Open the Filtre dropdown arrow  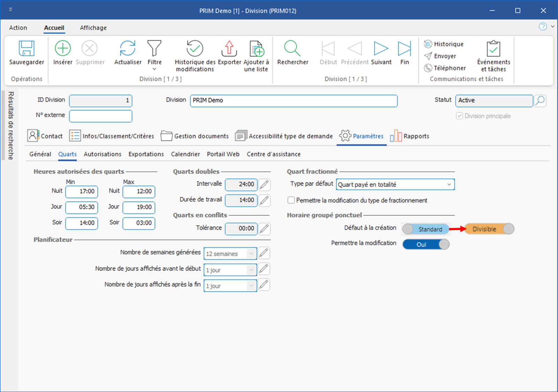tap(154, 69)
